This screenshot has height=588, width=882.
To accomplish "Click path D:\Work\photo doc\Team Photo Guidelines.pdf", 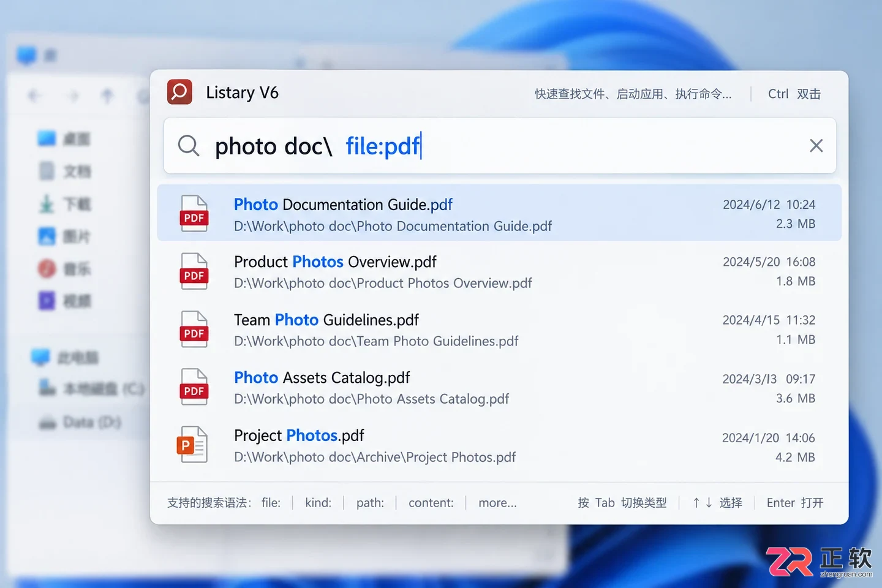I will coord(376,341).
